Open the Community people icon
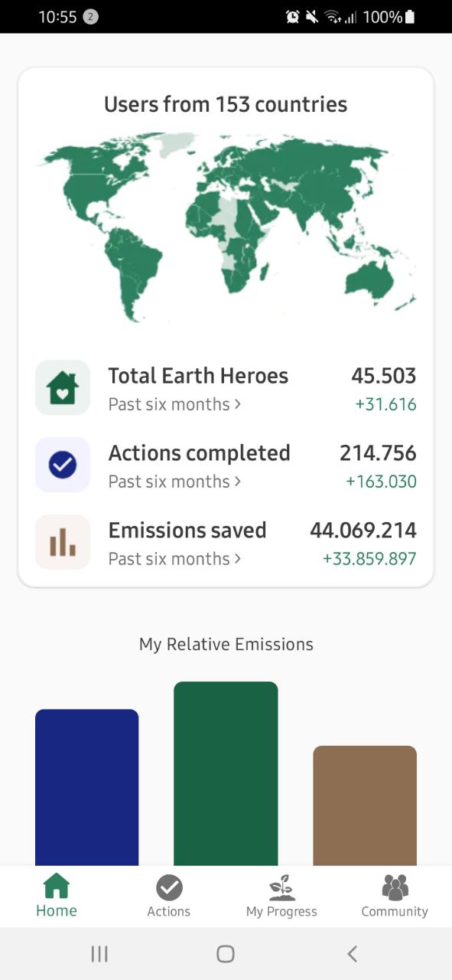The image size is (452, 980). [x=395, y=888]
